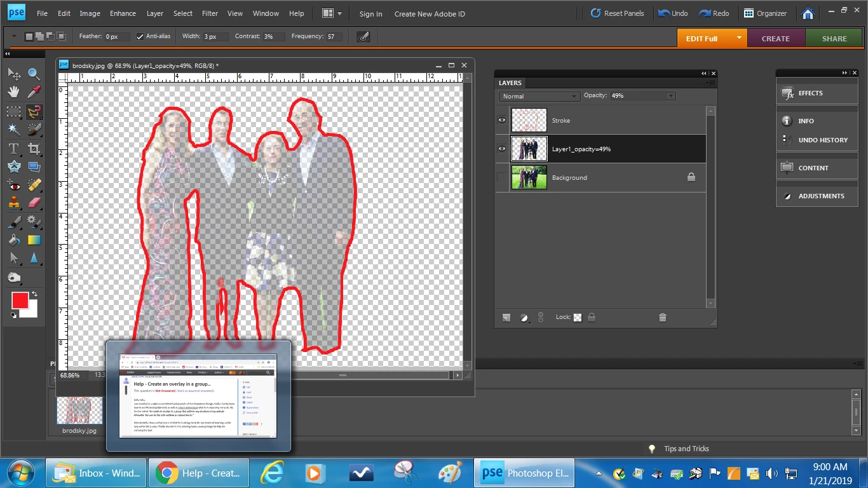Select the Zoom magnifier tool
This screenshot has width=868, height=488.
[x=34, y=74]
